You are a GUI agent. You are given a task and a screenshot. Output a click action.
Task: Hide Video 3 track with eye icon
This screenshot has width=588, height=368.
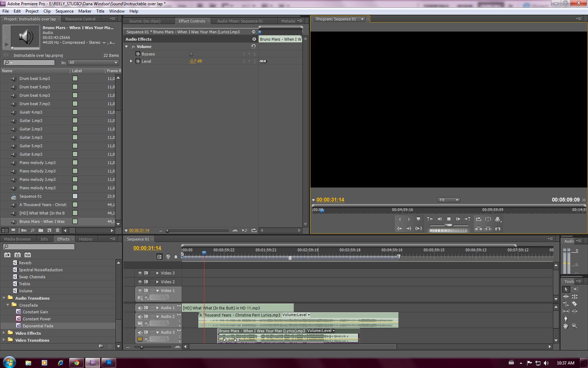click(x=140, y=273)
